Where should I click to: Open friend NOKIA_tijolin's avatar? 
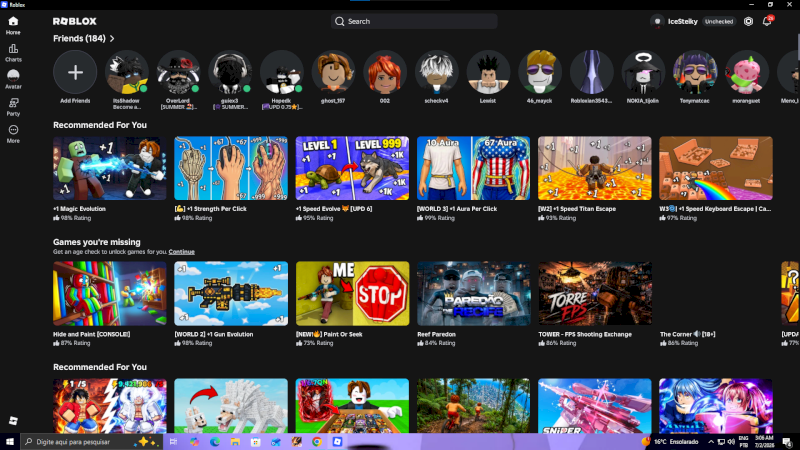click(643, 72)
